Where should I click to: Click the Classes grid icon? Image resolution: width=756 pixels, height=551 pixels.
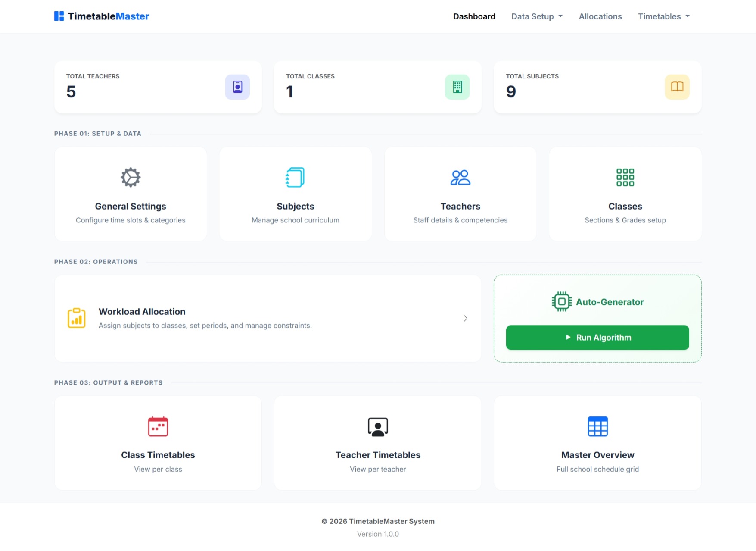625,177
